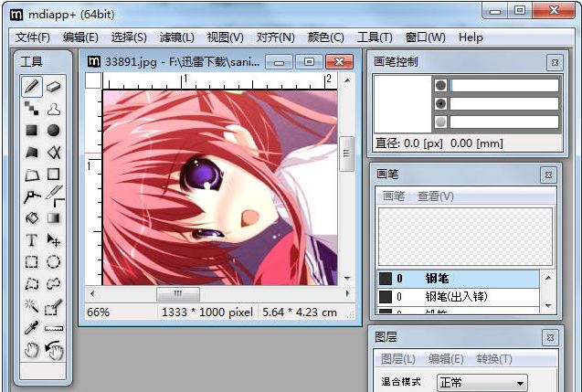Select the Gradient tool
The height and width of the screenshot is (392, 582).
(x=53, y=218)
